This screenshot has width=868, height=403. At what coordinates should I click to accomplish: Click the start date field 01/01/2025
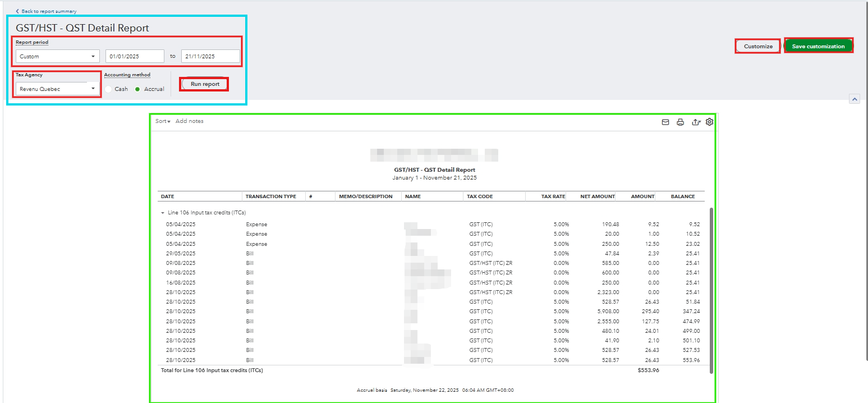point(135,56)
